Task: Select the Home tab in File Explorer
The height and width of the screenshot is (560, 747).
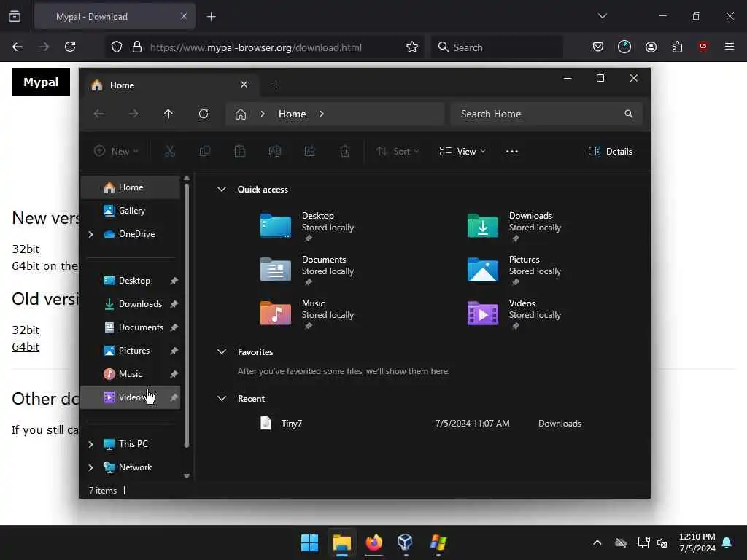Action: (171, 85)
